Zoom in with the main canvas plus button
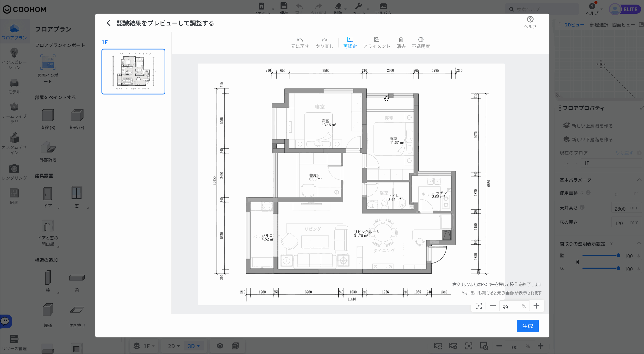644x354 pixels. coord(540,346)
